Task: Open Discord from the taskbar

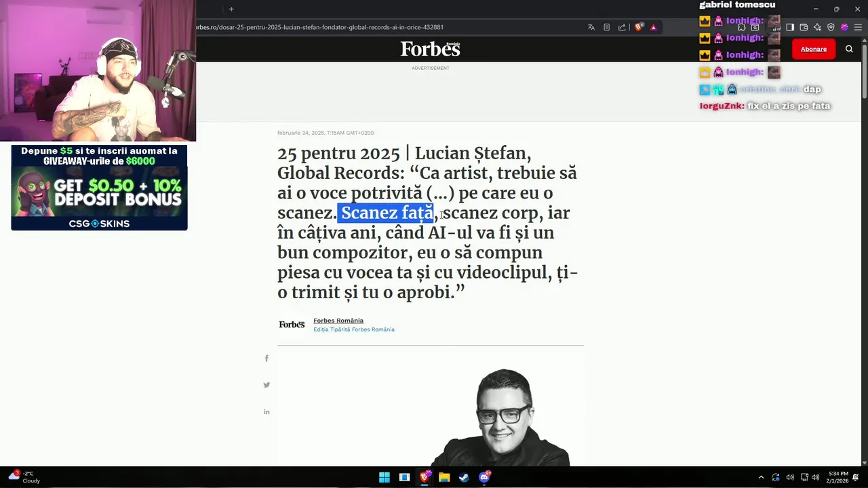Action: coord(484,477)
